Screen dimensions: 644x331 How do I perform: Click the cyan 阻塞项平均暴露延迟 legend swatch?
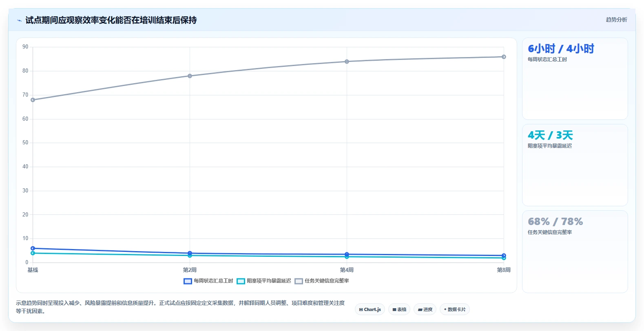[x=241, y=281]
